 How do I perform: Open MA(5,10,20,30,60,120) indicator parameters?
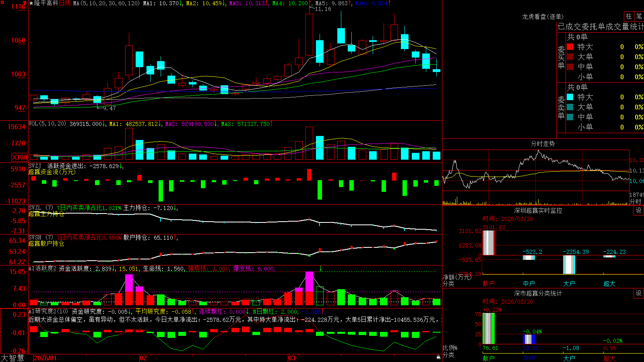click(x=106, y=3)
